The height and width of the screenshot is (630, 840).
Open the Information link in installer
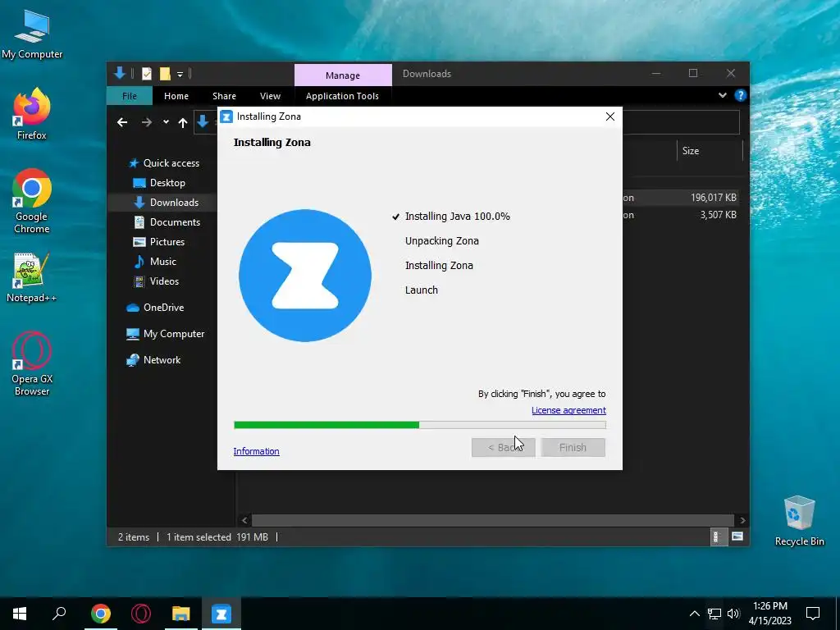[x=256, y=451]
